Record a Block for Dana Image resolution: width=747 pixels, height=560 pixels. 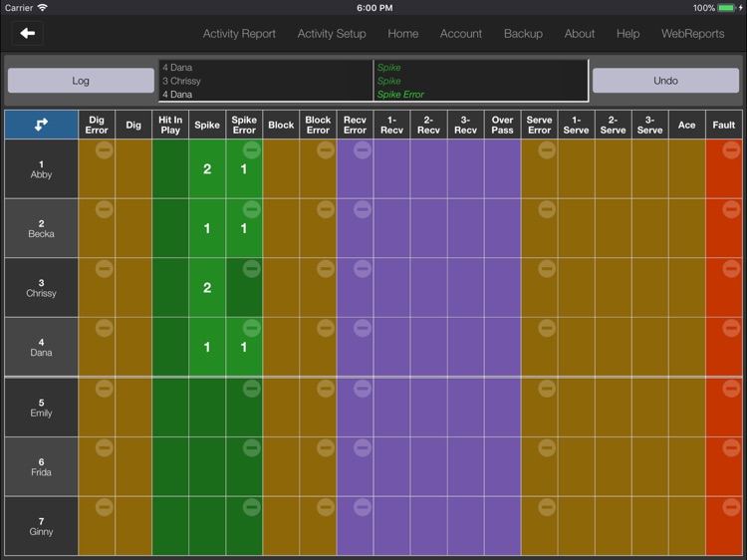pos(281,347)
